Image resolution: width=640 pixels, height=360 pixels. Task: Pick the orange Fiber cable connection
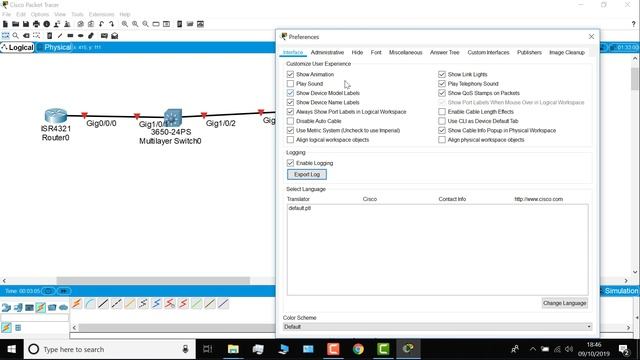(x=130, y=303)
